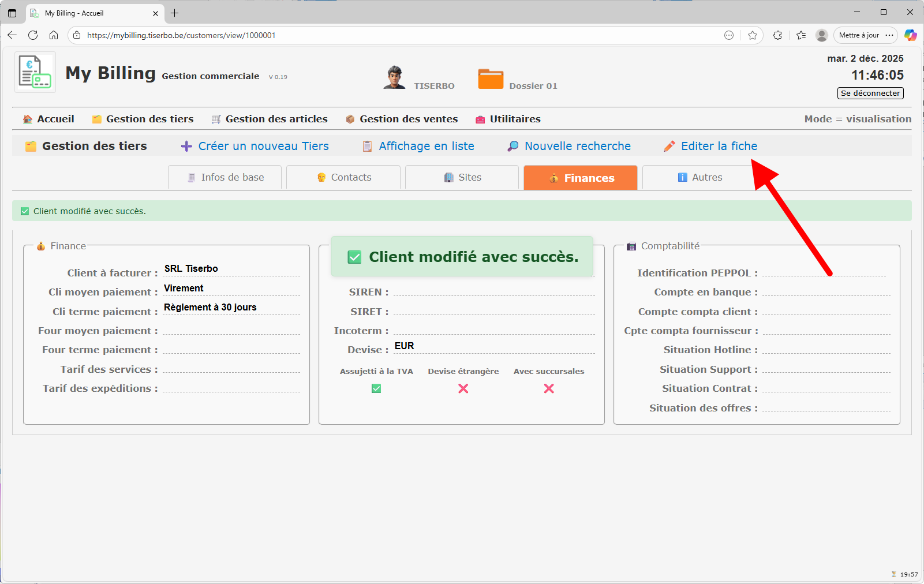This screenshot has width=924, height=584.
Task: Select the Accueil home icon
Action: click(27, 119)
